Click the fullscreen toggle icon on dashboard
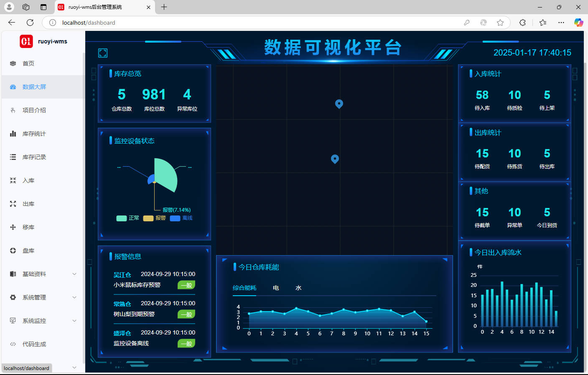The width and height of the screenshot is (588, 375). tap(103, 53)
